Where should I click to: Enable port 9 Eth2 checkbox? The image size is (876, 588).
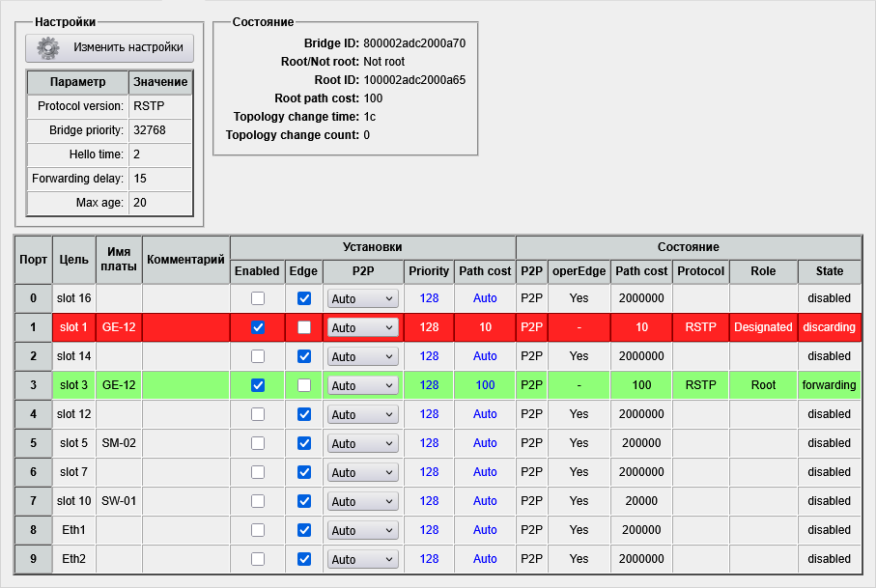pos(258,559)
